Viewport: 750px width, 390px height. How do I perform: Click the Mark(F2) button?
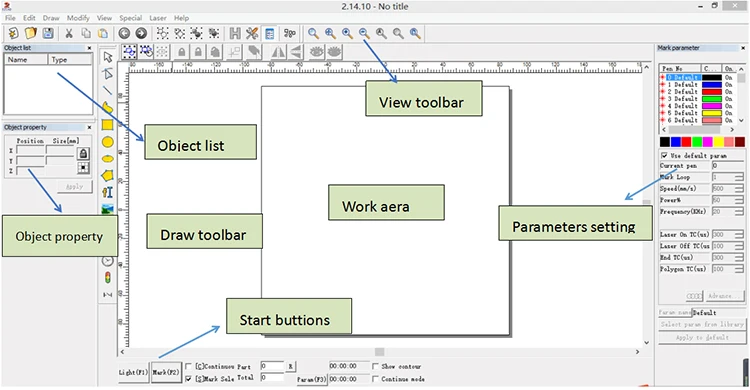166,372
